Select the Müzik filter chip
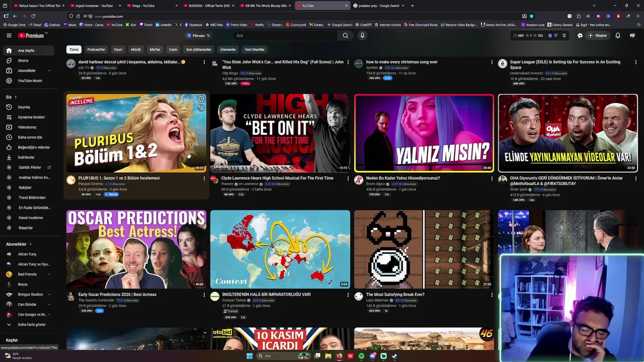Viewport: 644px width, 362px height. coord(136,50)
